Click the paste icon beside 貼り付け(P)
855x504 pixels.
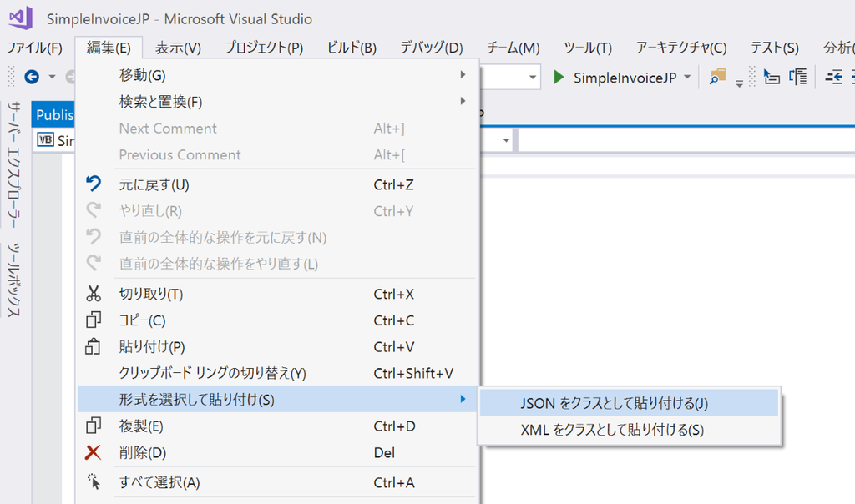(x=94, y=346)
